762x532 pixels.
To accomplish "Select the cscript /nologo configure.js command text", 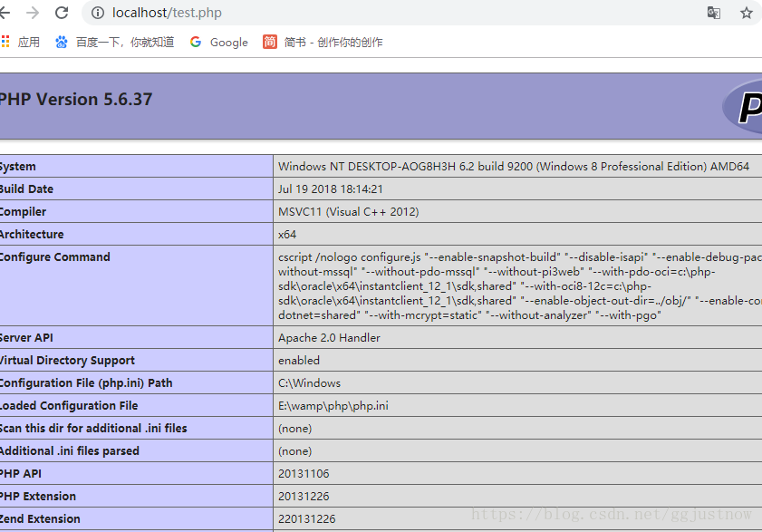I will 520,285.
